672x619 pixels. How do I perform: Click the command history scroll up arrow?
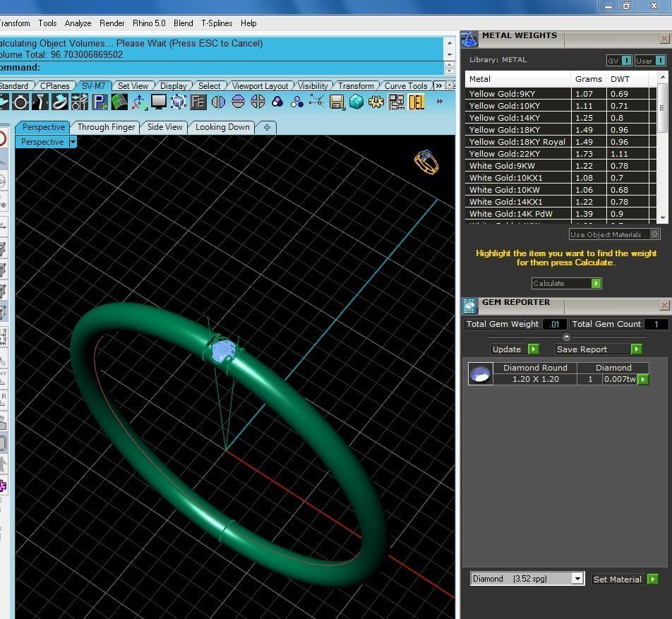450,43
